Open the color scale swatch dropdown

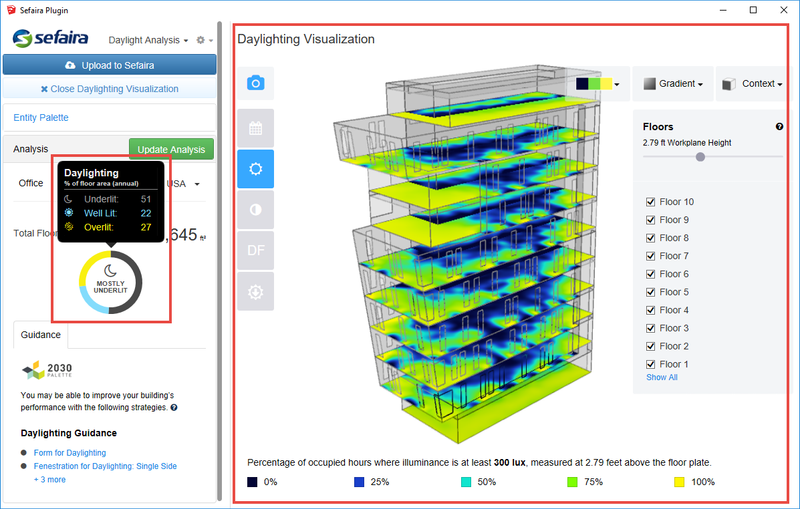pos(599,84)
